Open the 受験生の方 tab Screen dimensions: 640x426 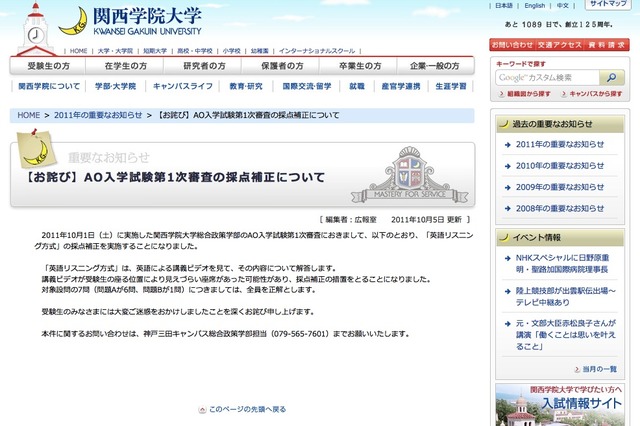point(48,66)
